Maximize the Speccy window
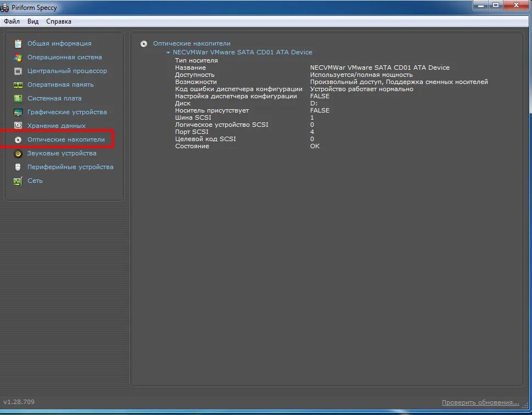Image resolution: width=532 pixels, height=415 pixels. 496,5
